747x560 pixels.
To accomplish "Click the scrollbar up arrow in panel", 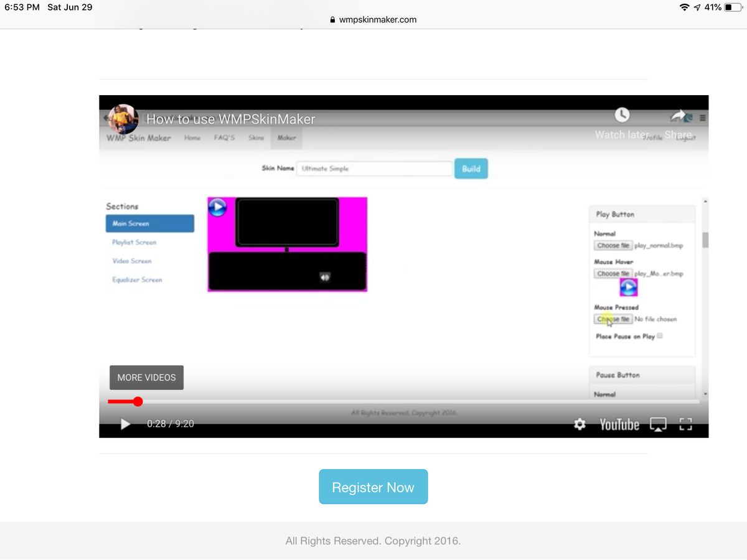I will (705, 201).
